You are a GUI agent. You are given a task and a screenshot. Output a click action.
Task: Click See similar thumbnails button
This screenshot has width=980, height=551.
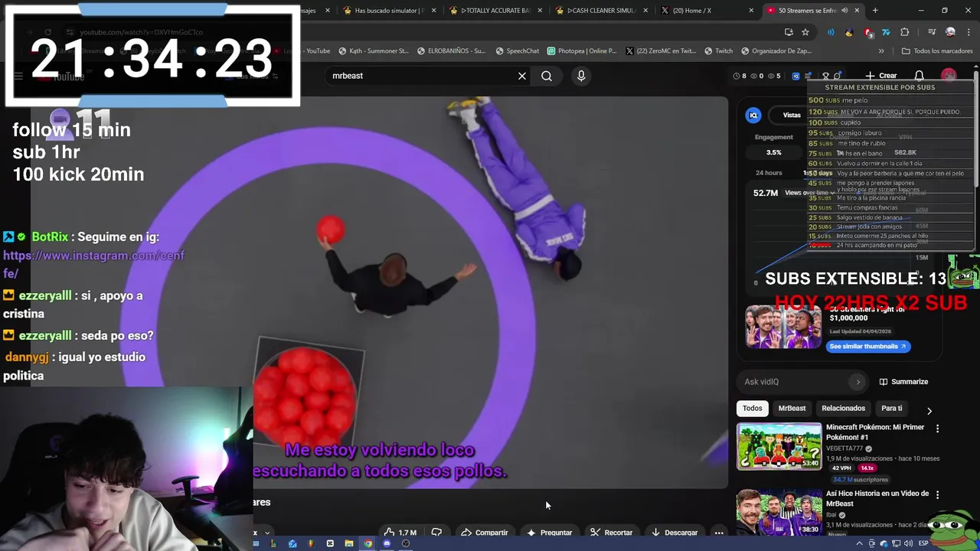pyautogui.click(x=869, y=347)
